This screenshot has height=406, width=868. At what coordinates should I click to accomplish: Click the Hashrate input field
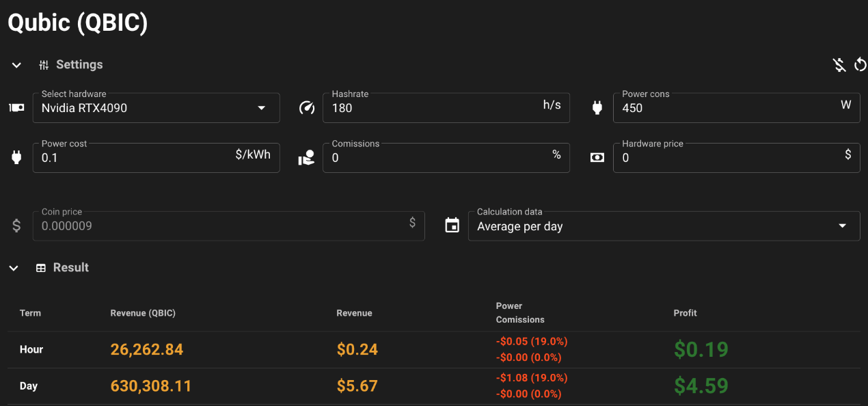431,108
